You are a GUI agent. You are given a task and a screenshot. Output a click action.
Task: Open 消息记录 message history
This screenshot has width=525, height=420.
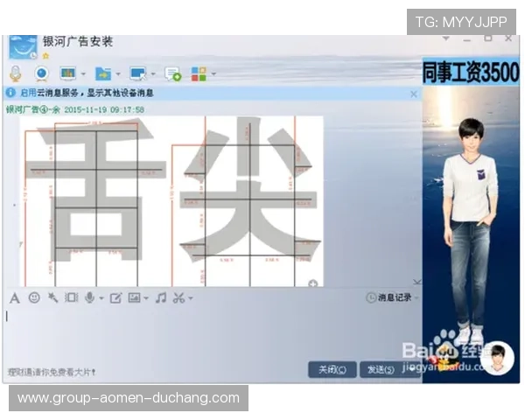(388, 297)
